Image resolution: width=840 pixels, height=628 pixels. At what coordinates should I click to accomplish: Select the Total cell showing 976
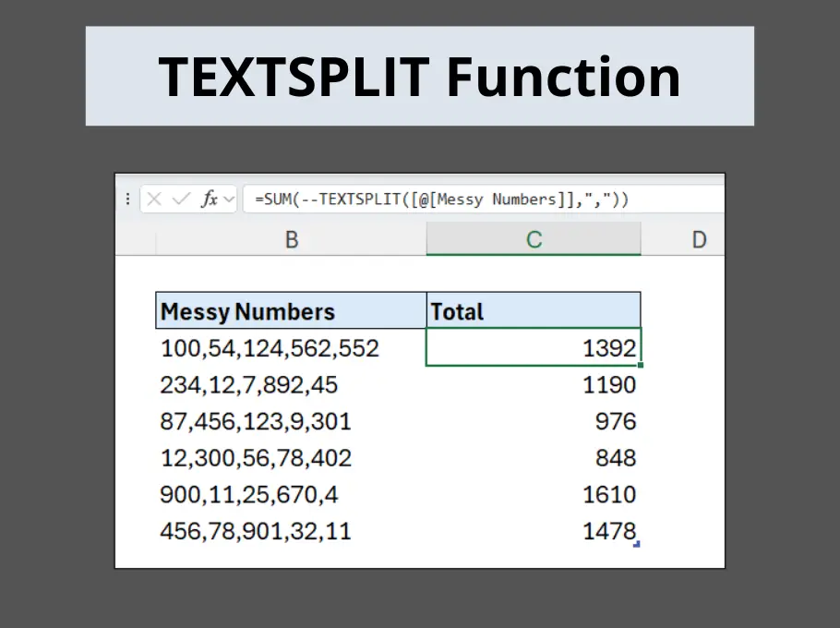534,421
